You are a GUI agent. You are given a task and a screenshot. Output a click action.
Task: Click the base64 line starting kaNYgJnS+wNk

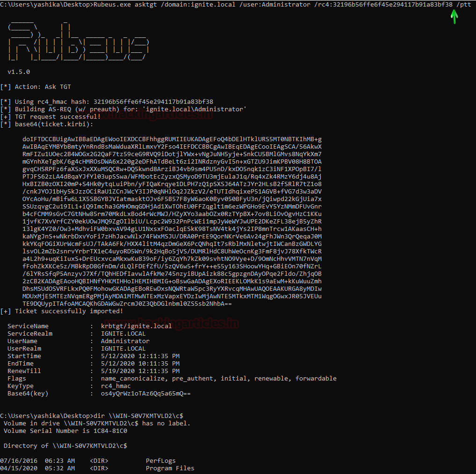(x=172, y=237)
